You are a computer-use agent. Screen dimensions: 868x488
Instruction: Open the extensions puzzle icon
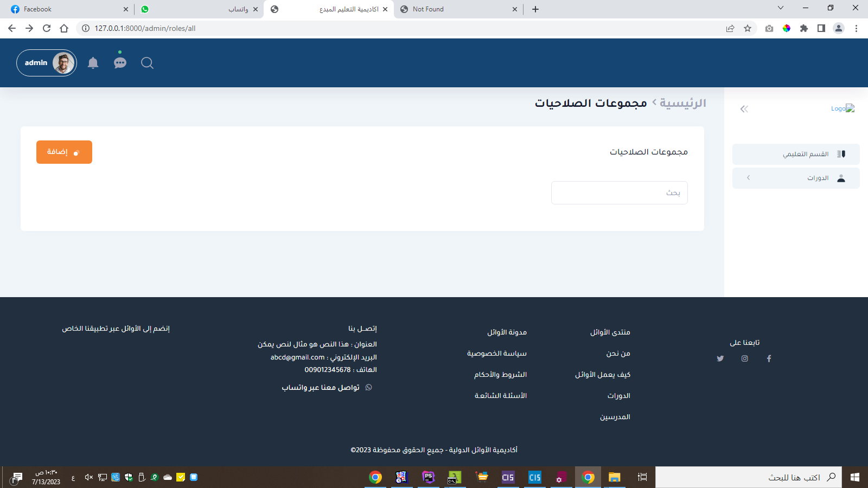coord(804,28)
